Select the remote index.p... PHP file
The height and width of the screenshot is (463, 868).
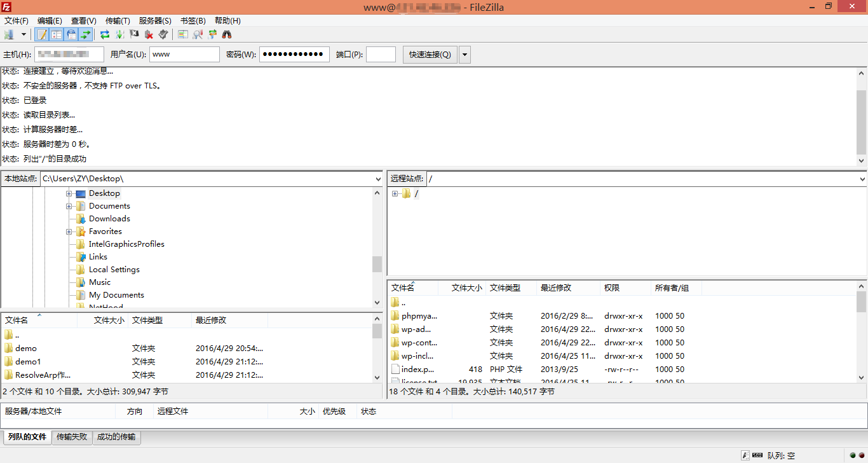click(621, 370)
